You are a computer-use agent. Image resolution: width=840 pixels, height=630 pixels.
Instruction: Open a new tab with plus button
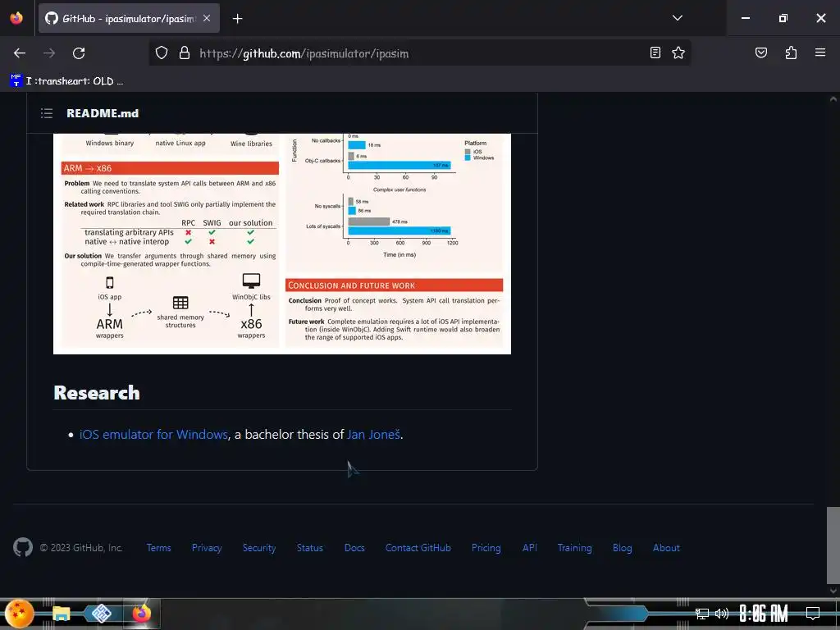pyautogui.click(x=237, y=19)
